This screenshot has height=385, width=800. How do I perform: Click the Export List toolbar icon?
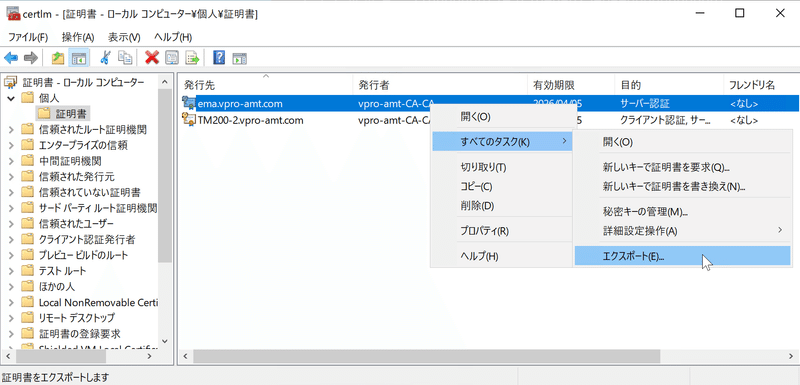(x=192, y=58)
